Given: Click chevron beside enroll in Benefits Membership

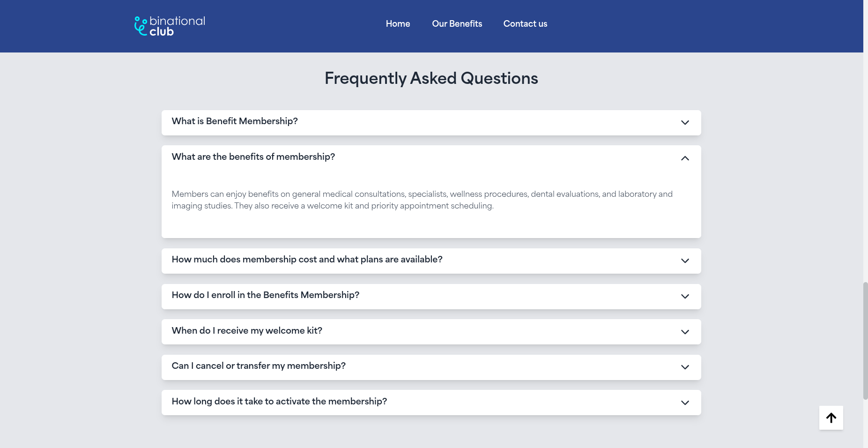Looking at the screenshot, I should point(685,297).
